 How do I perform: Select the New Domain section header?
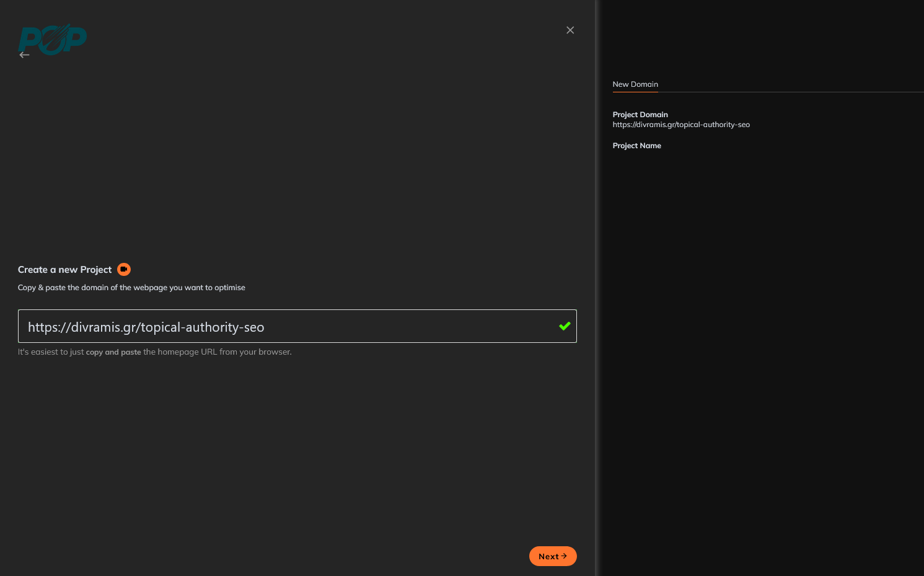[x=635, y=84]
